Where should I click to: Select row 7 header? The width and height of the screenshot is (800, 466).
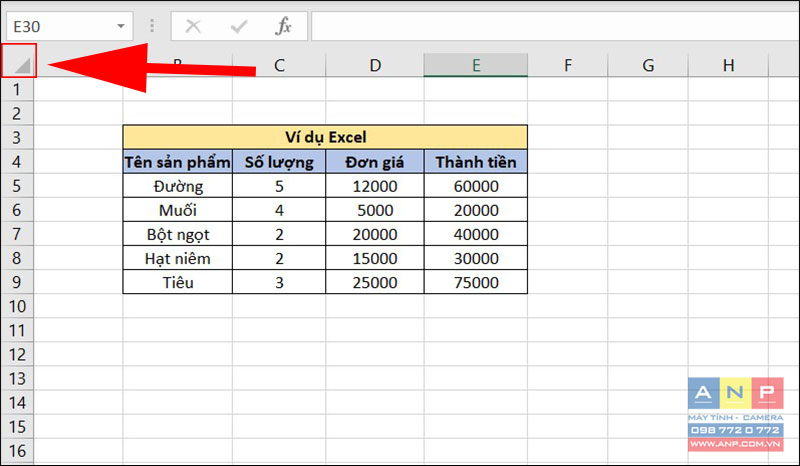(x=17, y=234)
